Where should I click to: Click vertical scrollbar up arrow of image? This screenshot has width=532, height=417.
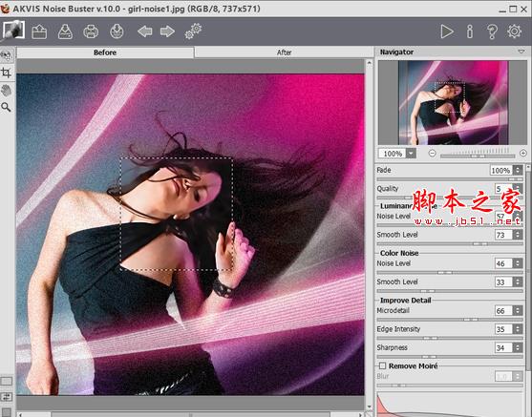click(x=369, y=63)
